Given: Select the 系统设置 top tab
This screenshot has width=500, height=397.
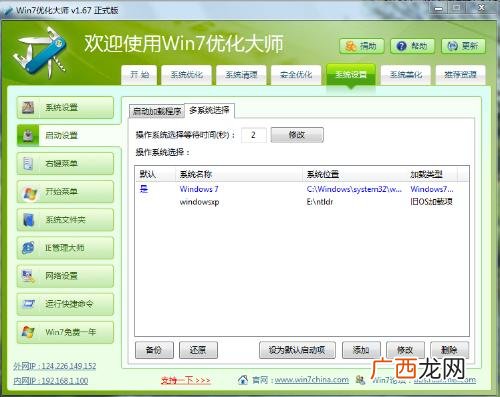Looking at the screenshot, I should click(351, 75).
